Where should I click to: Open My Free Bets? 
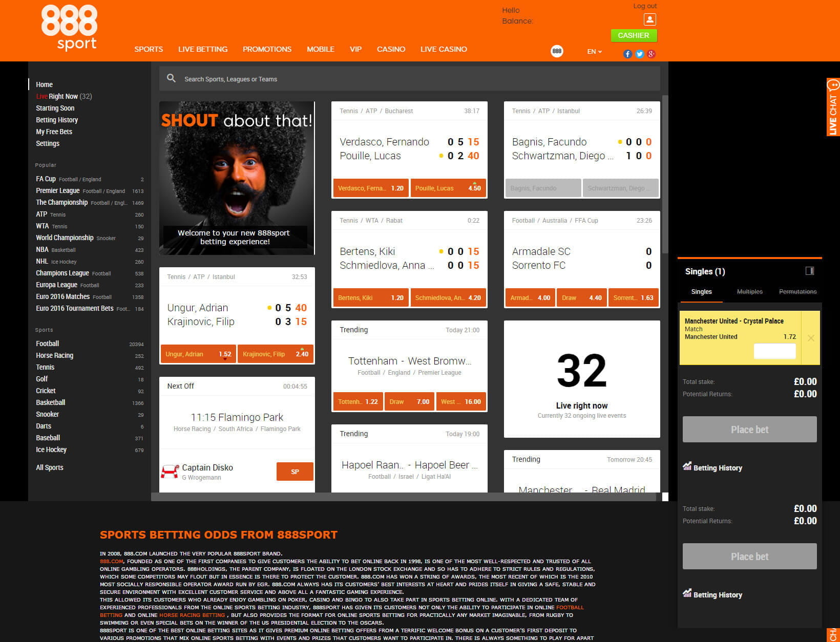pyautogui.click(x=54, y=132)
